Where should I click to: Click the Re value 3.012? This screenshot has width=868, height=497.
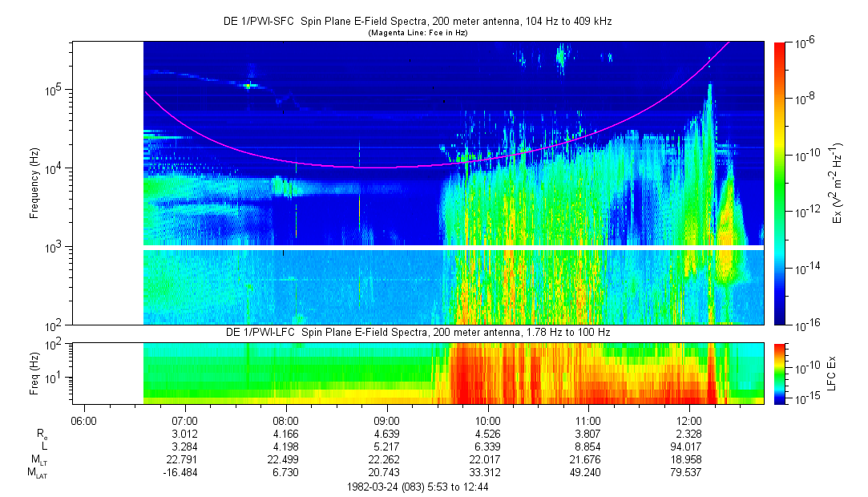185,434
